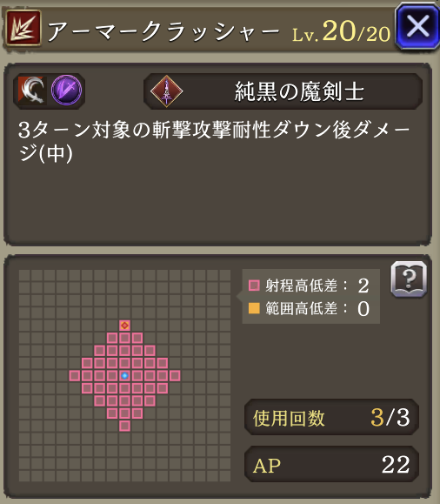Click the 使用回数 3/3 field
This screenshot has height=504, width=440.
[x=332, y=417]
